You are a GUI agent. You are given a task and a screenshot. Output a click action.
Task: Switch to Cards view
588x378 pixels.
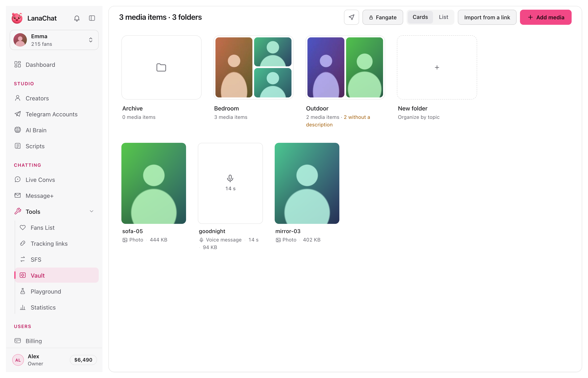tap(420, 17)
